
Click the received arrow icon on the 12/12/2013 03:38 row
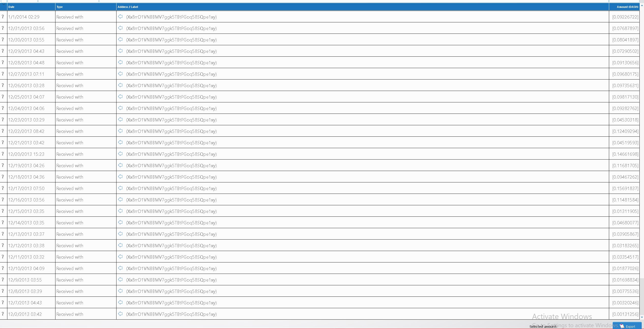(120, 245)
